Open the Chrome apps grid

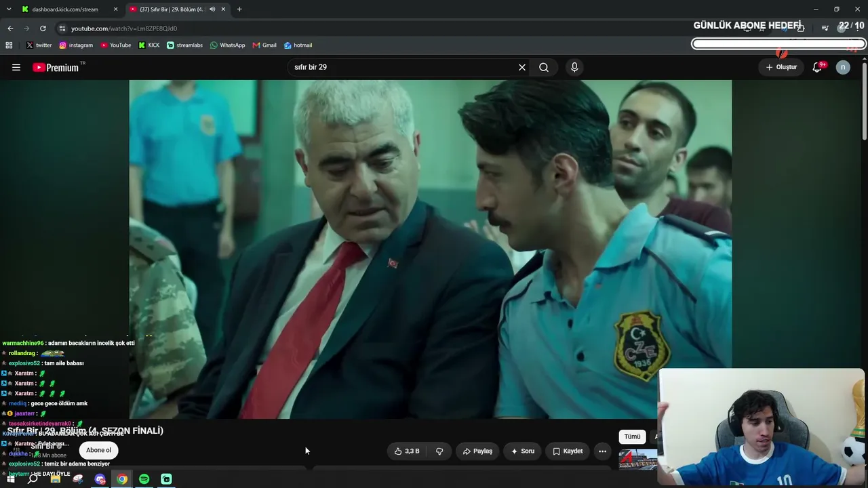click(9, 45)
